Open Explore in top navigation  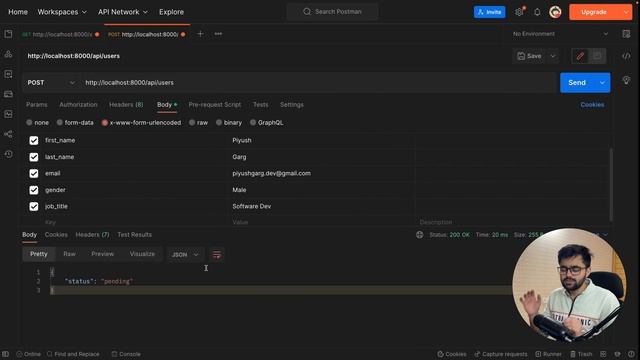pyautogui.click(x=171, y=12)
